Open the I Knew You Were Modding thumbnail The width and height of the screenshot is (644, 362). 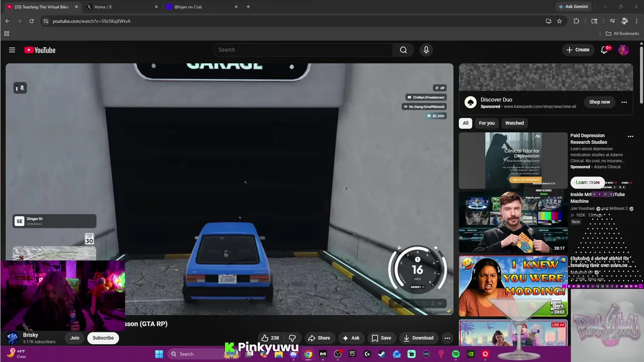[x=513, y=286]
